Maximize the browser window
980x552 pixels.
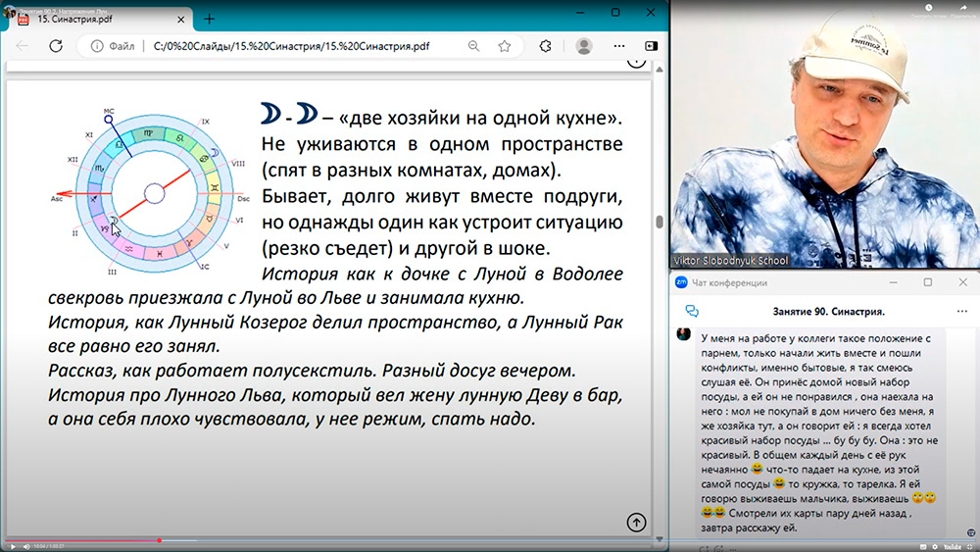point(615,13)
